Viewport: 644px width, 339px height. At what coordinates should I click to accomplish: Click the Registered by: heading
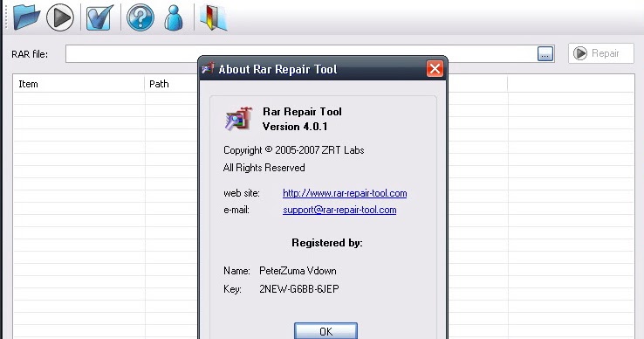(x=327, y=243)
